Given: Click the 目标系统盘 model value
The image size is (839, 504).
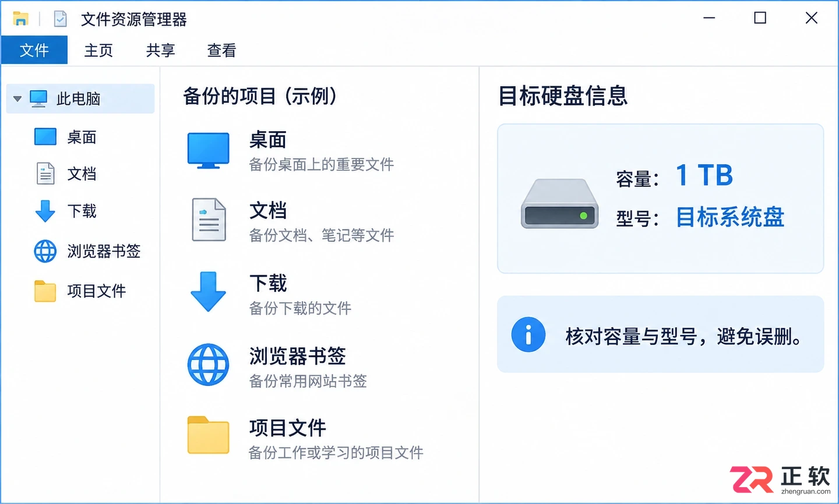Looking at the screenshot, I should pyautogui.click(x=730, y=217).
